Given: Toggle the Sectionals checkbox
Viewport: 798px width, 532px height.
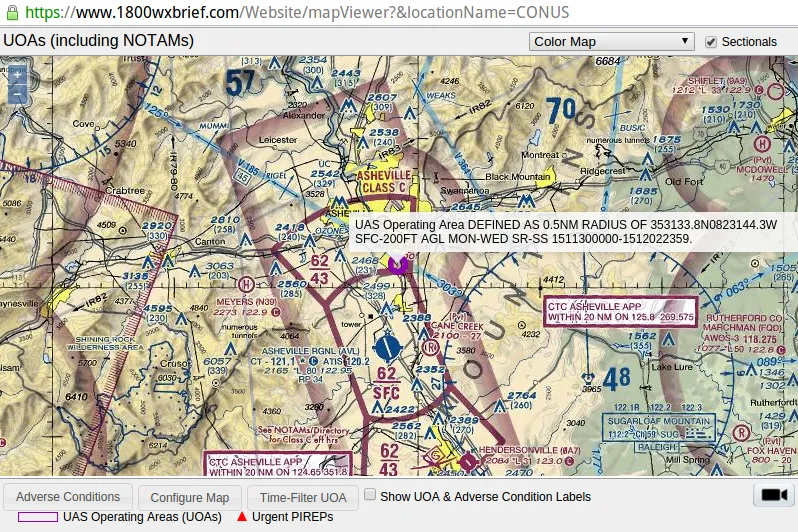Looking at the screenshot, I should tap(711, 42).
